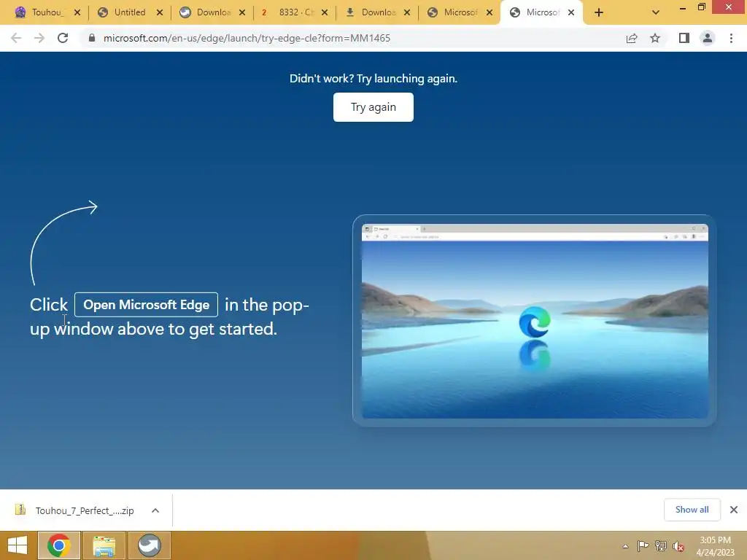Show hidden system tray icons
The width and height of the screenshot is (747, 560).
coord(625,546)
